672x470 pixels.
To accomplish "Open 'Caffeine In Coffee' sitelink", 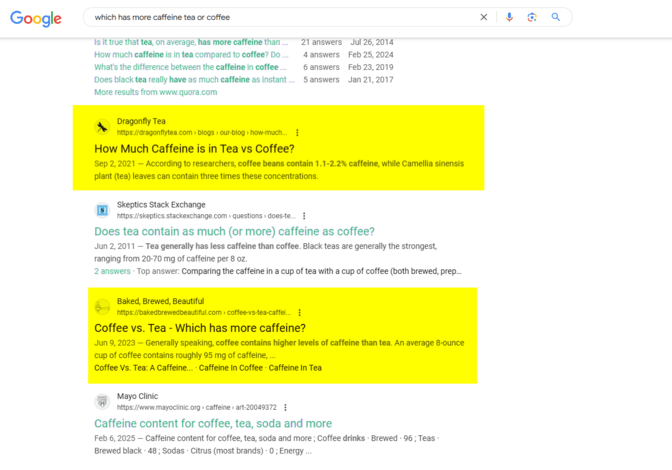I will pyautogui.click(x=231, y=368).
